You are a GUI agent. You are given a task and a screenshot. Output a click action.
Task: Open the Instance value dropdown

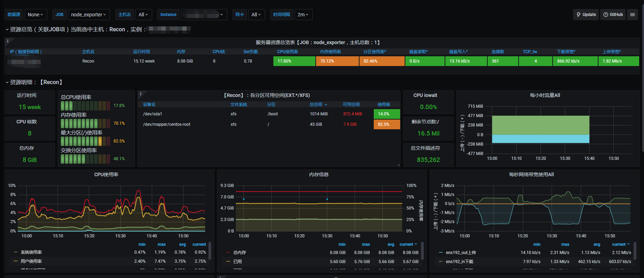point(204,15)
